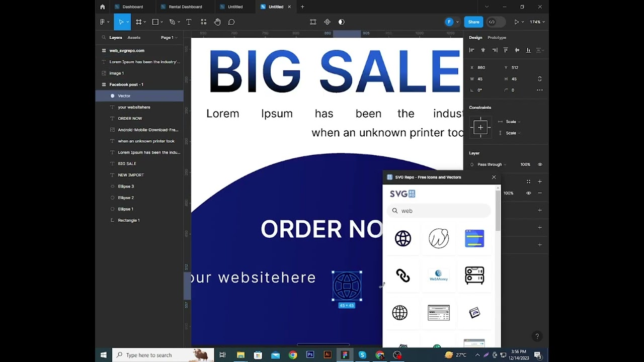Select the Rectangle shape tool
644x362 pixels.
click(155, 22)
